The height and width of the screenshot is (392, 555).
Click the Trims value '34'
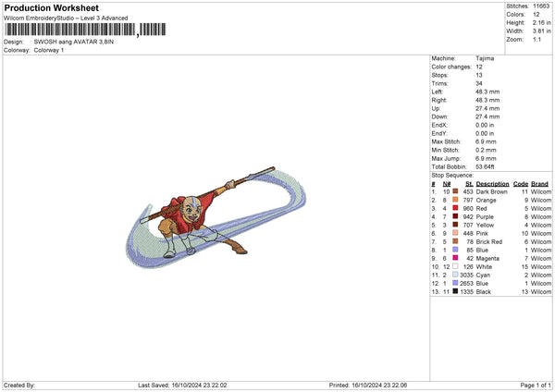click(x=479, y=83)
